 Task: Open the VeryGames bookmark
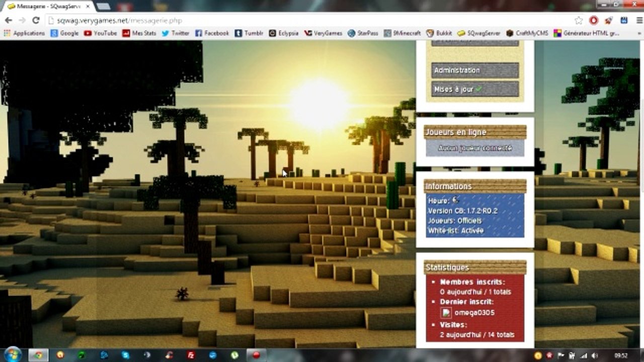(x=323, y=33)
